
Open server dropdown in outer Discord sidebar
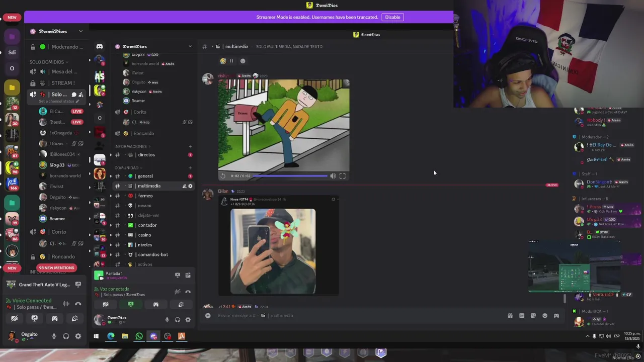click(x=80, y=31)
